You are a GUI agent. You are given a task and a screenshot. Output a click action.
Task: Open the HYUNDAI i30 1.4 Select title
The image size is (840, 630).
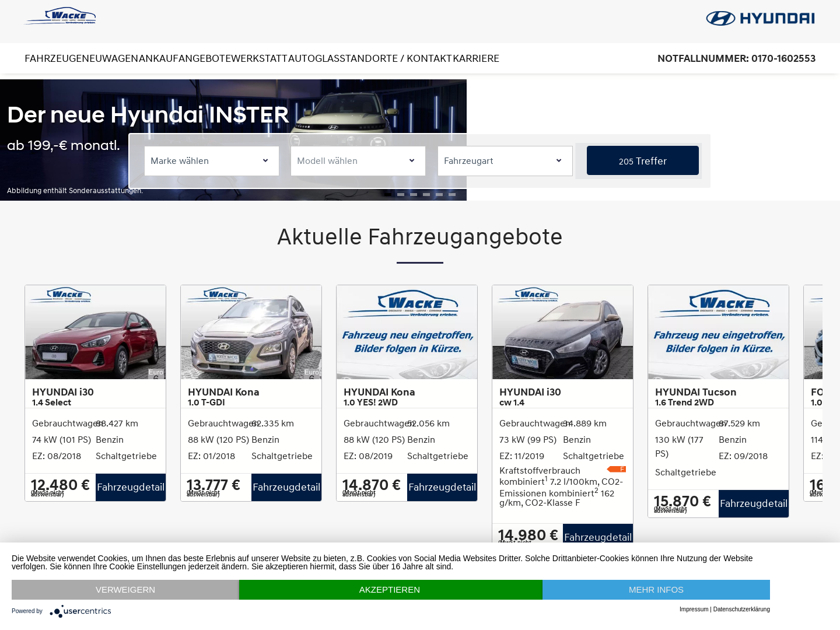(x=63, y=397)
